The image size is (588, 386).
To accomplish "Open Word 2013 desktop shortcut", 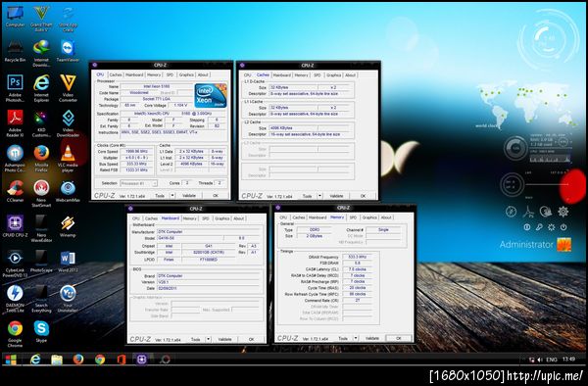I will [x=68, y=262].
